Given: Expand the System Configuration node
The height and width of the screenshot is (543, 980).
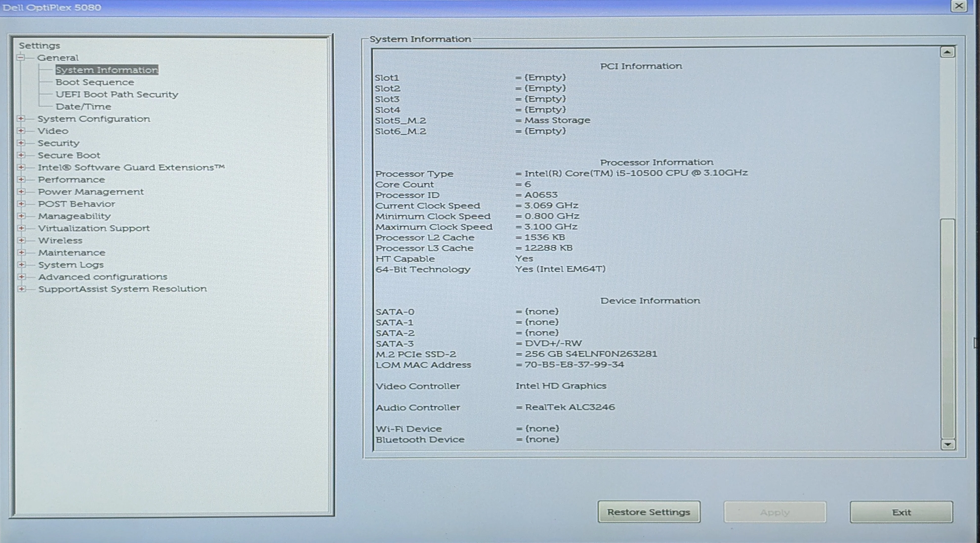Looking at the screenshot, I should coord(21,119).
